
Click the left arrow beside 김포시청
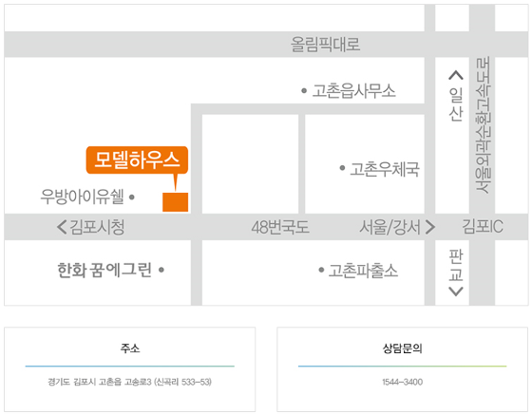pos(62,227)
